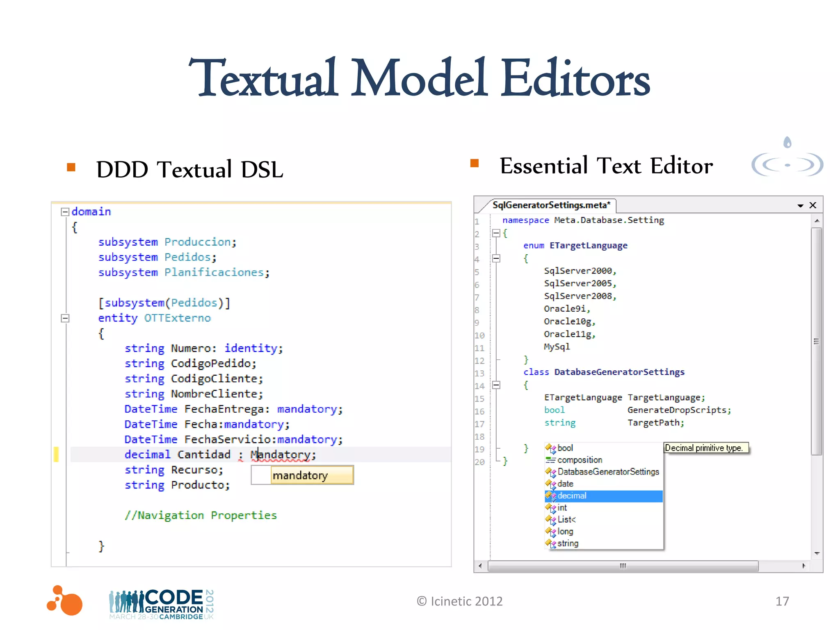Open the SqlGeneratorSettings.meta* tab
The width and height of the screenshot is (840, 630).
click(x=551, y=205)
